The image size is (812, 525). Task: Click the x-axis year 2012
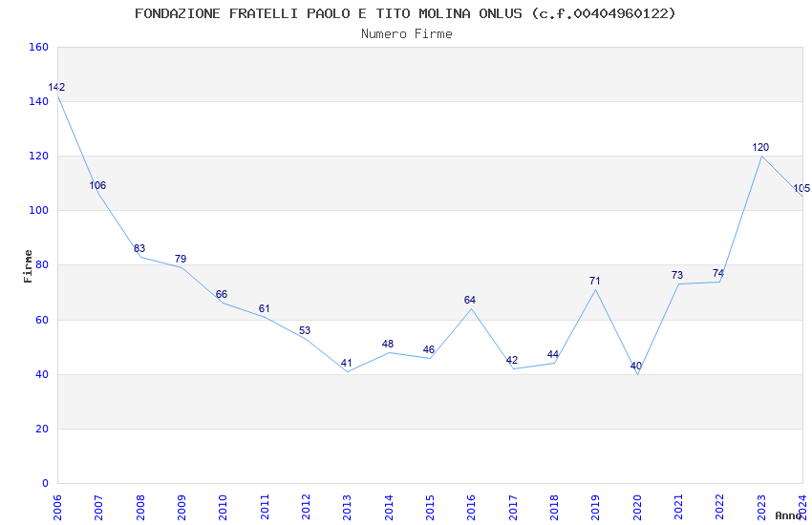306,507
